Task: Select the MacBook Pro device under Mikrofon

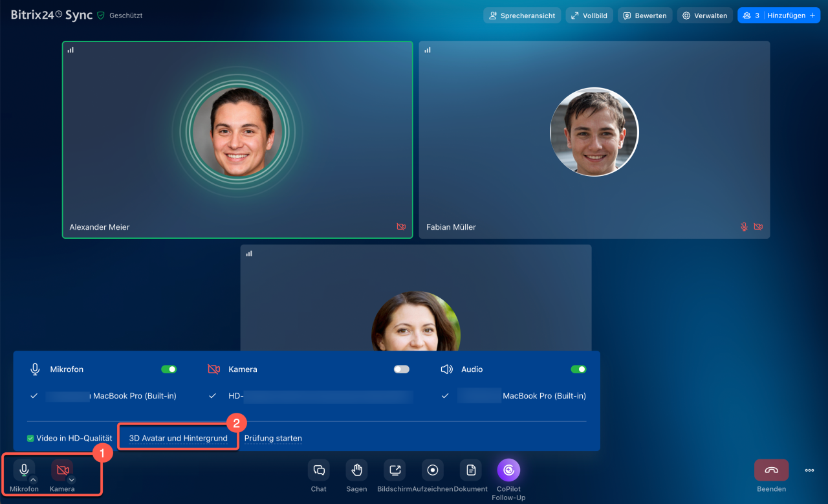Action: click(103, 396)
